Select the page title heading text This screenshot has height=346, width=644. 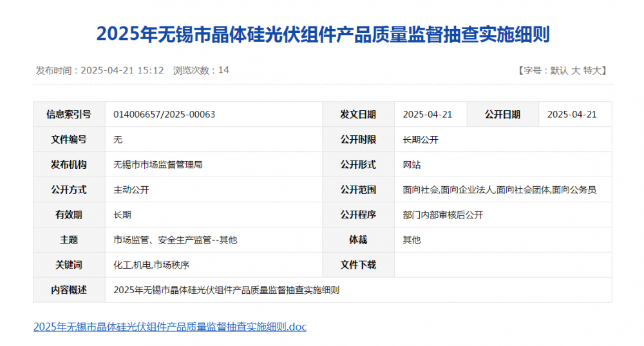[x=323, y=34]
